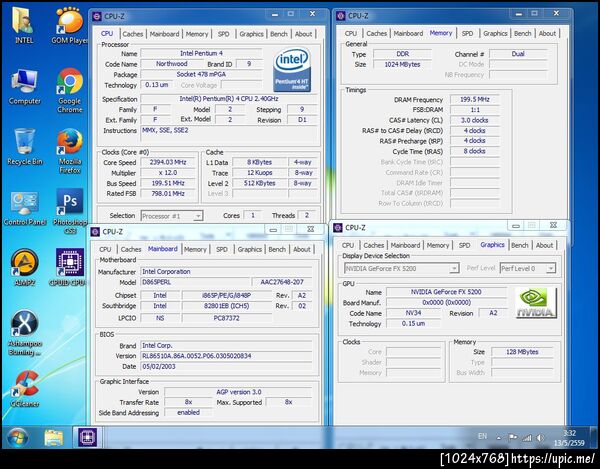The image size is (600, 469).
Task: Switch to About tab in the Graphics window
Action: coord(544,245)
